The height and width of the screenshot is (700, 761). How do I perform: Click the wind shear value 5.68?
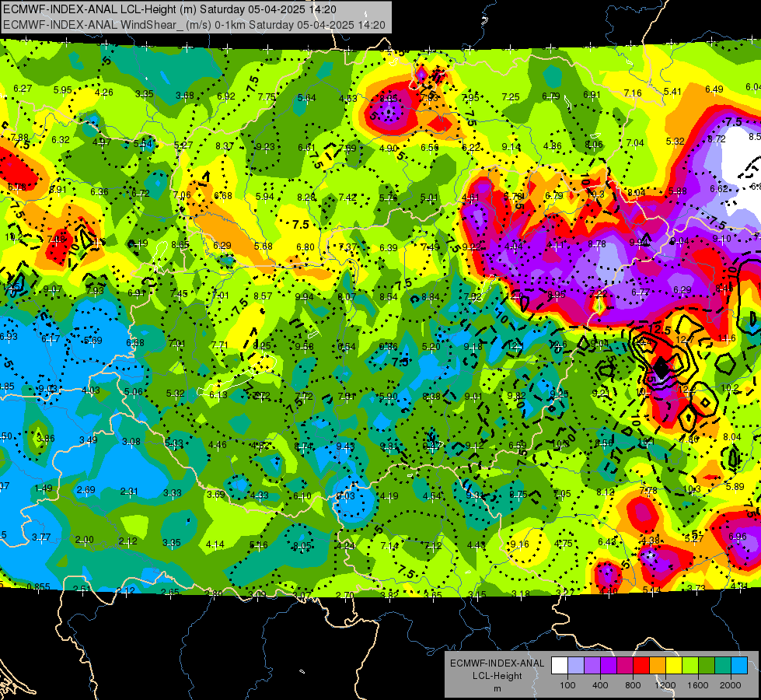pos(263,247)
